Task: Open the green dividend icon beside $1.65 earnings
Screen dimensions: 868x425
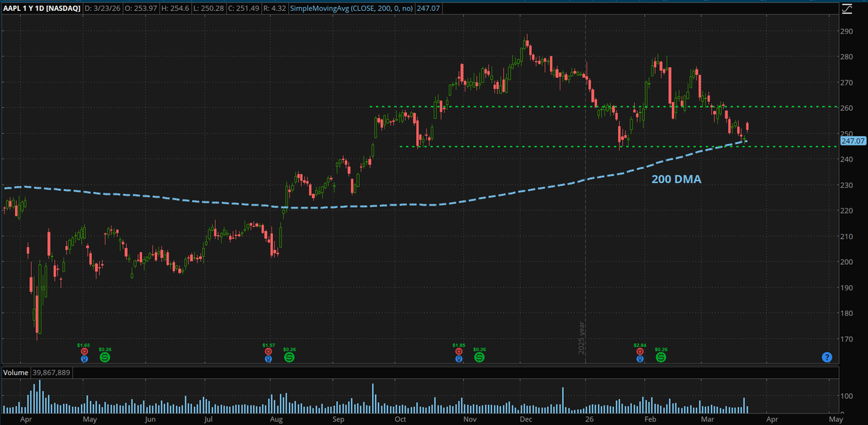Action: click(105, 358)
